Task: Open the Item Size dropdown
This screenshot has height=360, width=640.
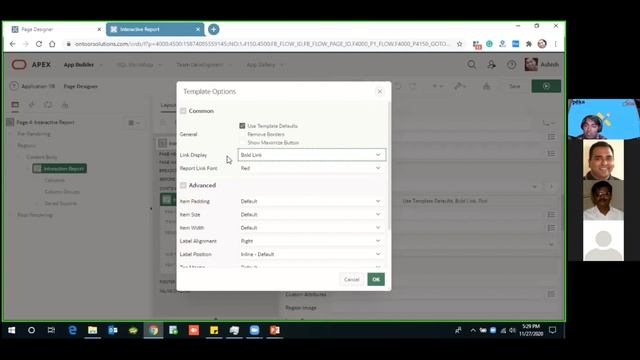Action: coord(311,214)
